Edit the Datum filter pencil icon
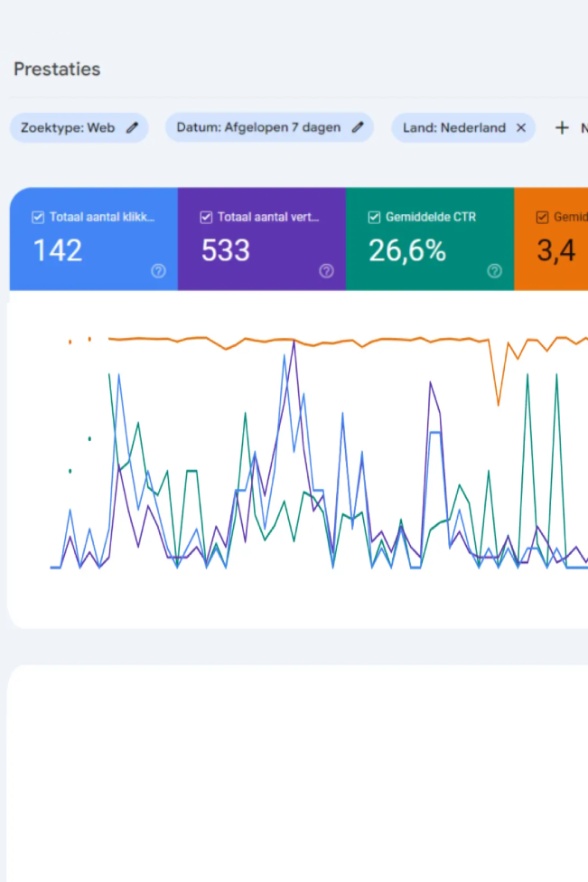 (358, 127)
